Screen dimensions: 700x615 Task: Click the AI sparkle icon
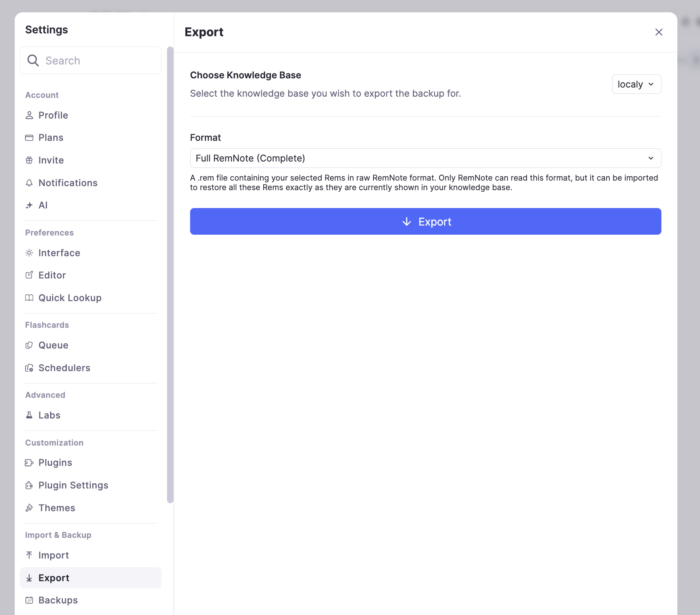click(29, 205)
